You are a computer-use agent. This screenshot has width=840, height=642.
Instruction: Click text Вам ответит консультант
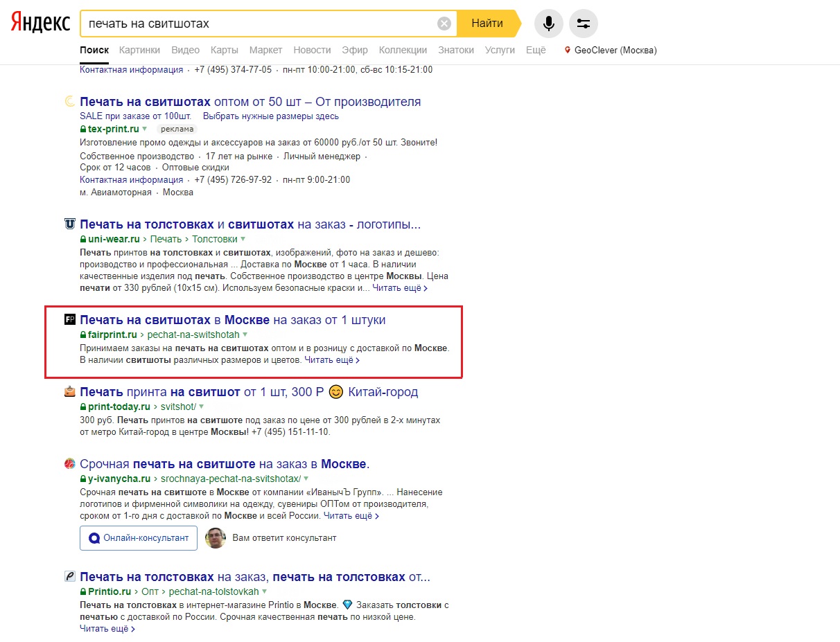(x=284, y=538)
